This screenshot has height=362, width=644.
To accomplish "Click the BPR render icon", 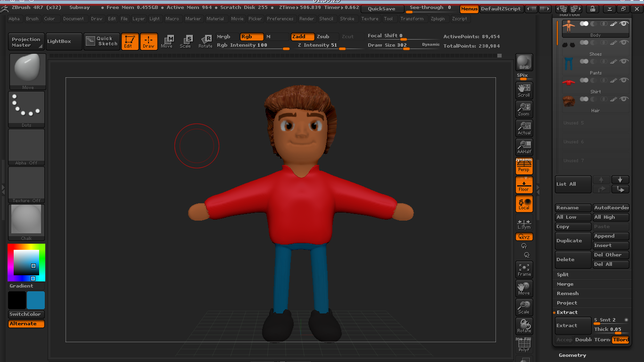I will [524, 62].
